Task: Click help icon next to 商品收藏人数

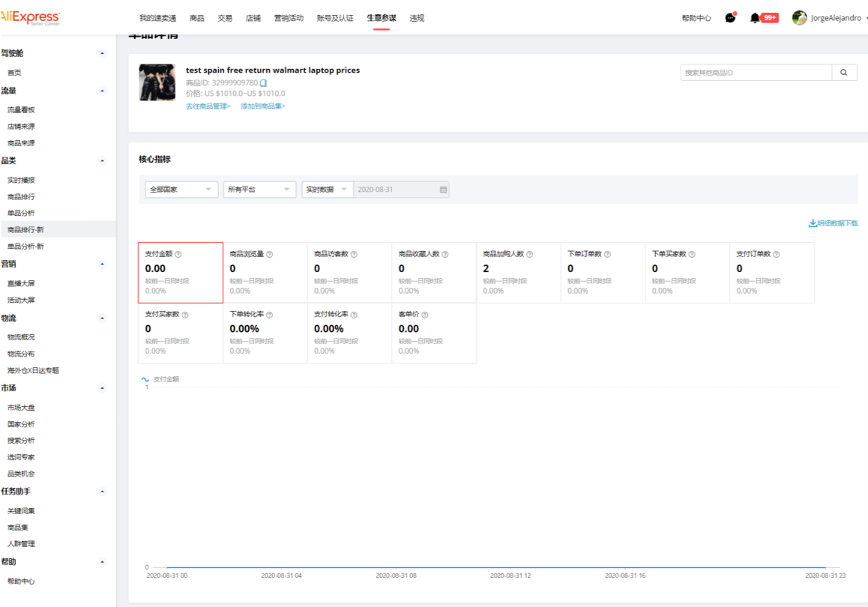Action: point(446,255)
